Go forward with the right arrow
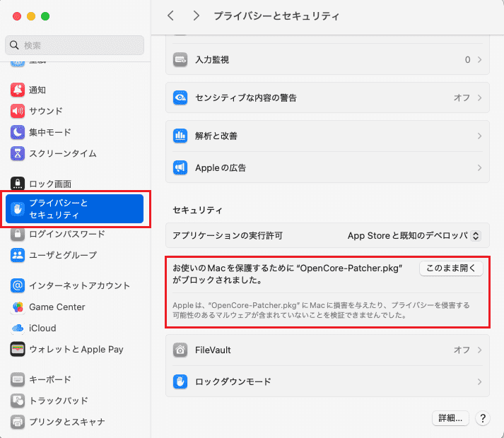The width and height of the screenshot is (504, 438). click(x=196, y=16)
